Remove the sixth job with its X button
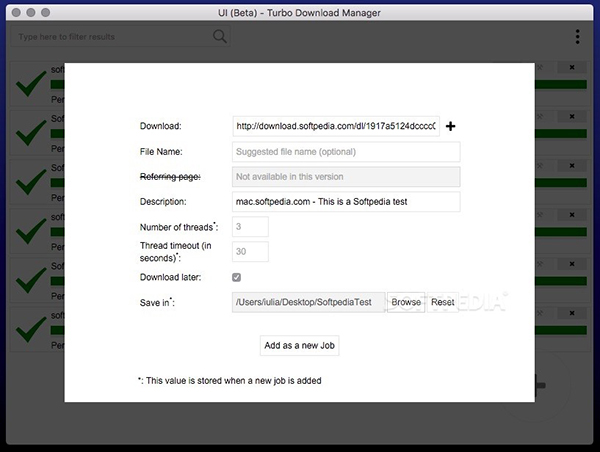 572,313
